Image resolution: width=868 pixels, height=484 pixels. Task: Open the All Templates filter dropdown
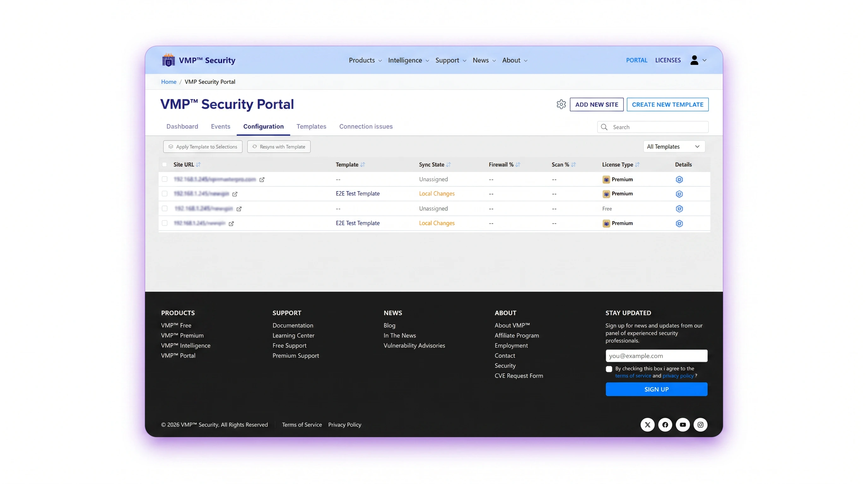(x=674, y=147)
